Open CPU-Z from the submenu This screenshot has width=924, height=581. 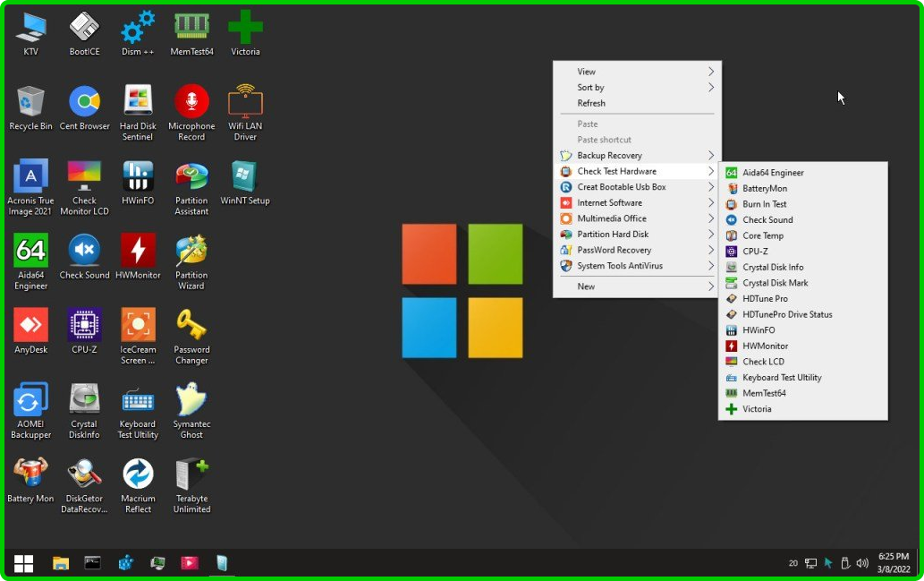[802, 252]
